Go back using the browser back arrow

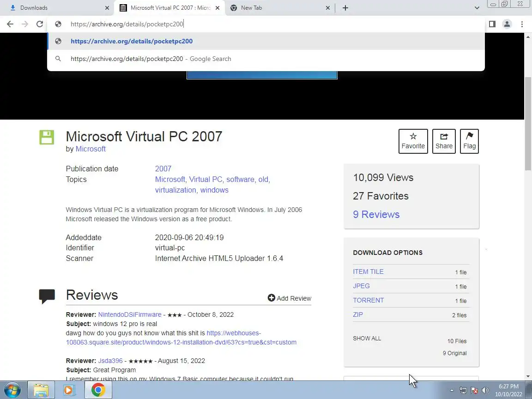(x=10, y=24)
